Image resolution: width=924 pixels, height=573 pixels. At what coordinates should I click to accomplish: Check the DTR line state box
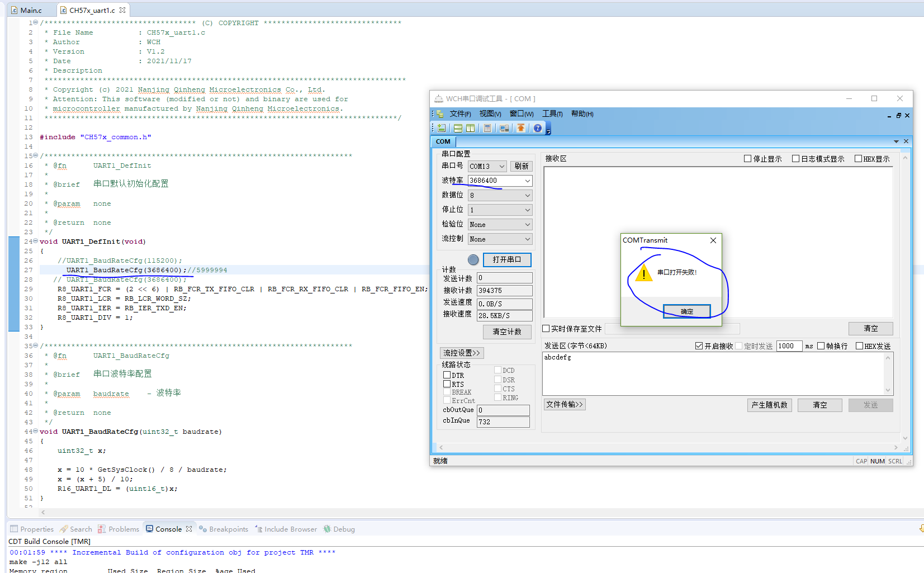(x=447, y=375)
